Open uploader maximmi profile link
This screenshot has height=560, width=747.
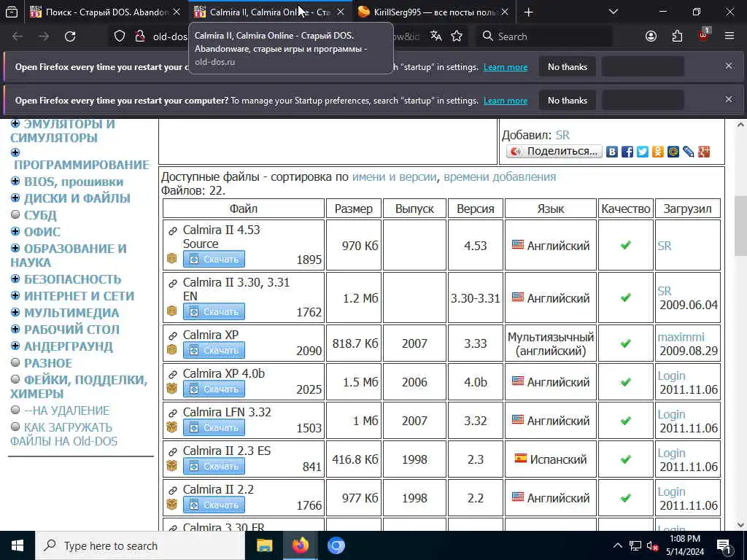pyautogui.click(x=681, y=337)
